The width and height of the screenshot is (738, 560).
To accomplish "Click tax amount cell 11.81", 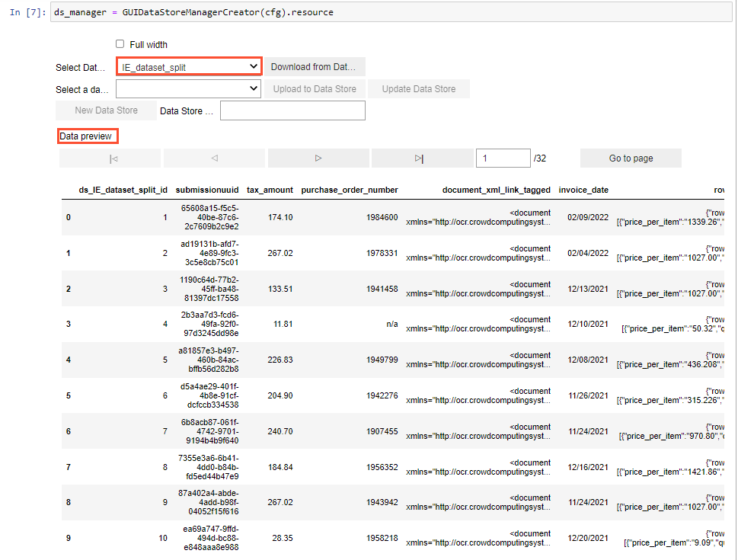I will click(283, 324).
